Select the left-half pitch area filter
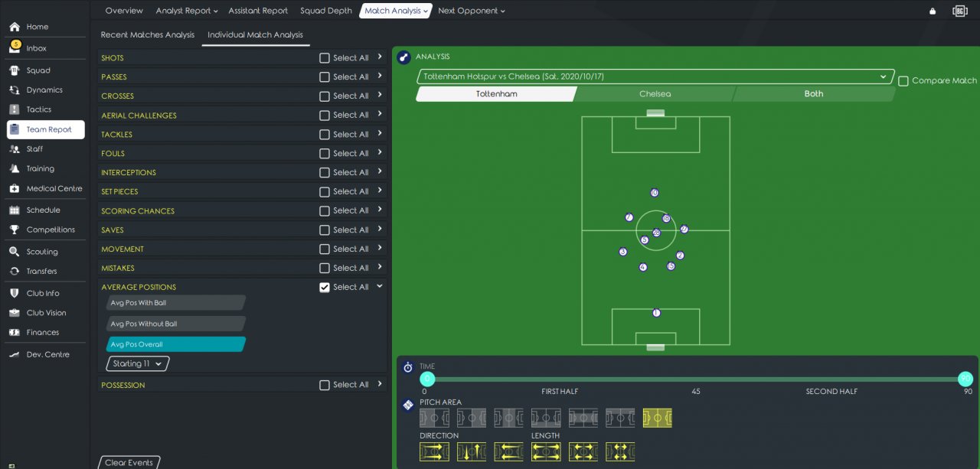This screenshot has height=469, width=980. (434, 418)
